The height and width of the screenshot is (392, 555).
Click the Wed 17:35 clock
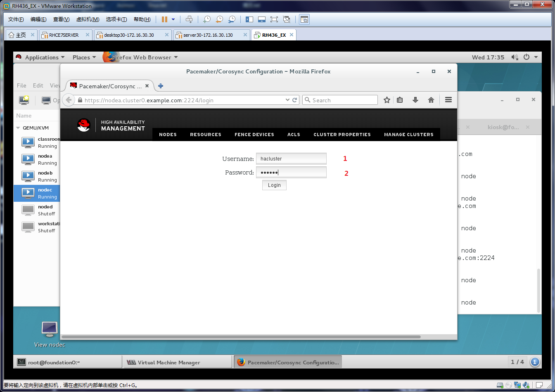pos(488,57)
